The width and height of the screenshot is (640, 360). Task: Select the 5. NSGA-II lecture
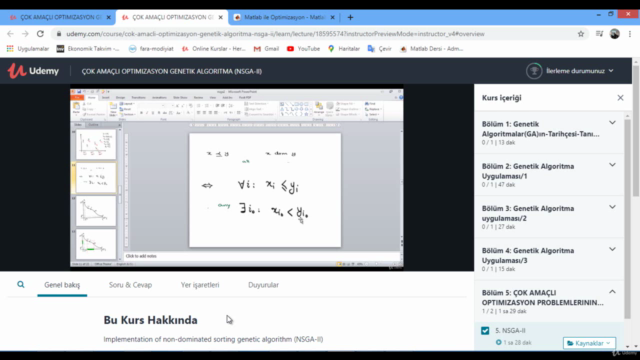coord(549,336)
